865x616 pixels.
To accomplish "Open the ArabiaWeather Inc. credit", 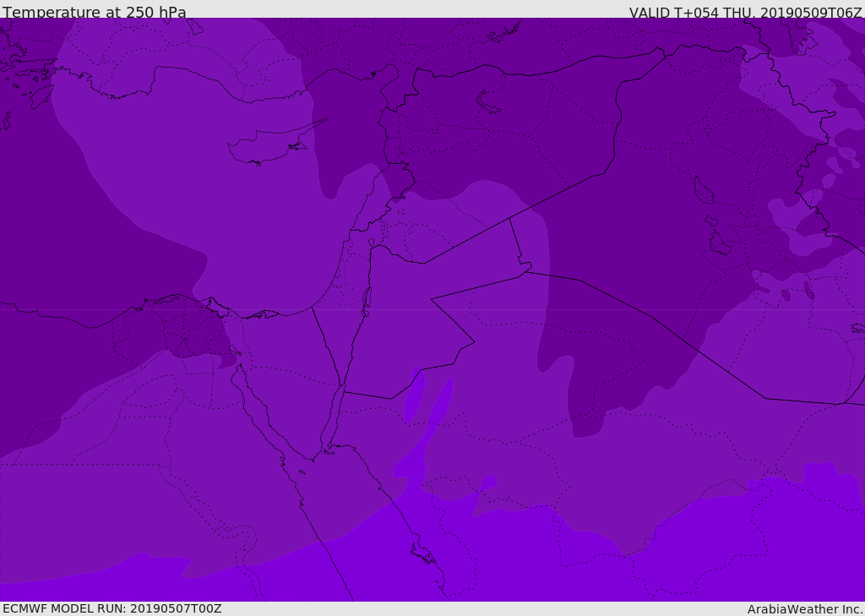I will tap(805, 609).
